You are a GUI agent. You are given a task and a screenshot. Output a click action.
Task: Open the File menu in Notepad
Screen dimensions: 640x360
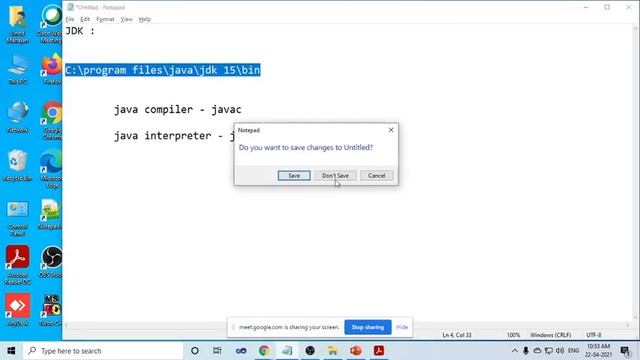point(70,19)
